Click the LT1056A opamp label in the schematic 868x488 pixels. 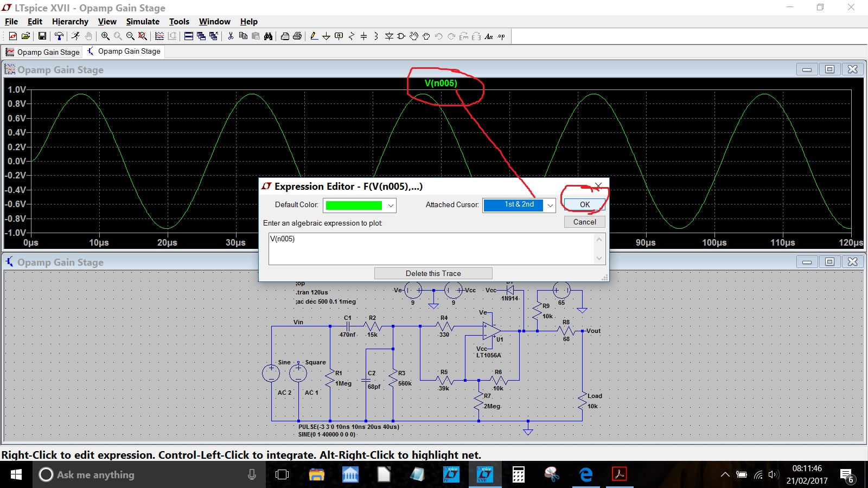click(x=489, y=355)
